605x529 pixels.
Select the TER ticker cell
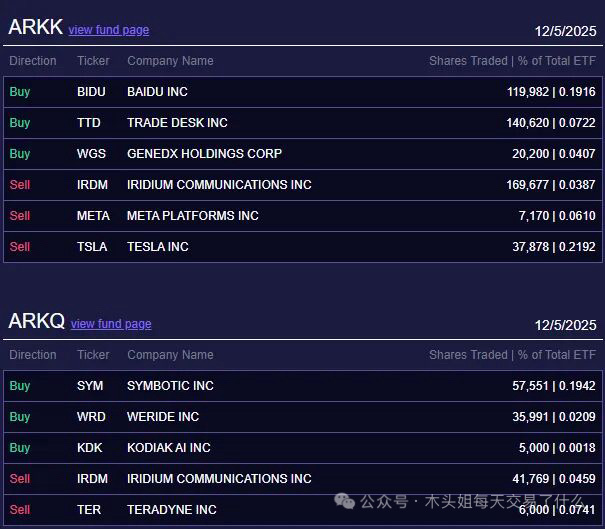[89, 510]
